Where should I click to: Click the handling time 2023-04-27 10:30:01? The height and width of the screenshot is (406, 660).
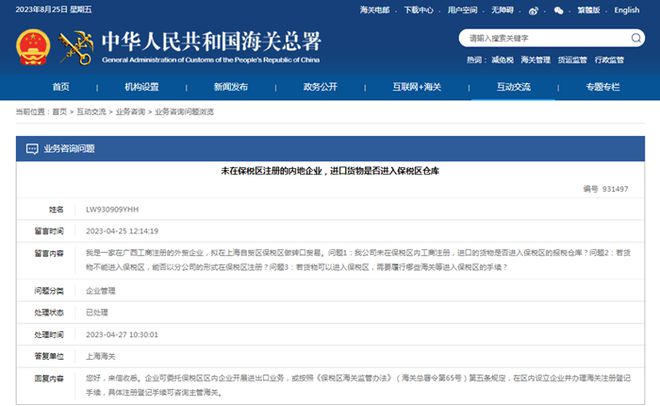[122, 335]
